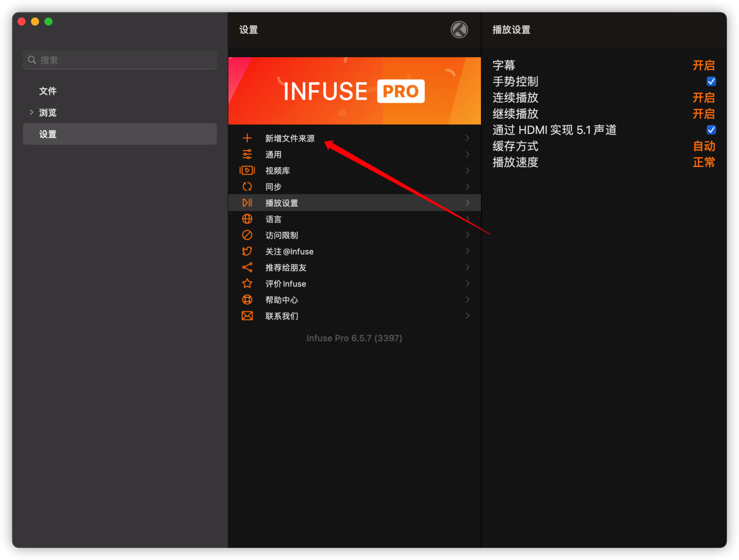Open the 新增文件来源 menu item
The height and width of the screenshot is (560, 739).
coord(354,138)
